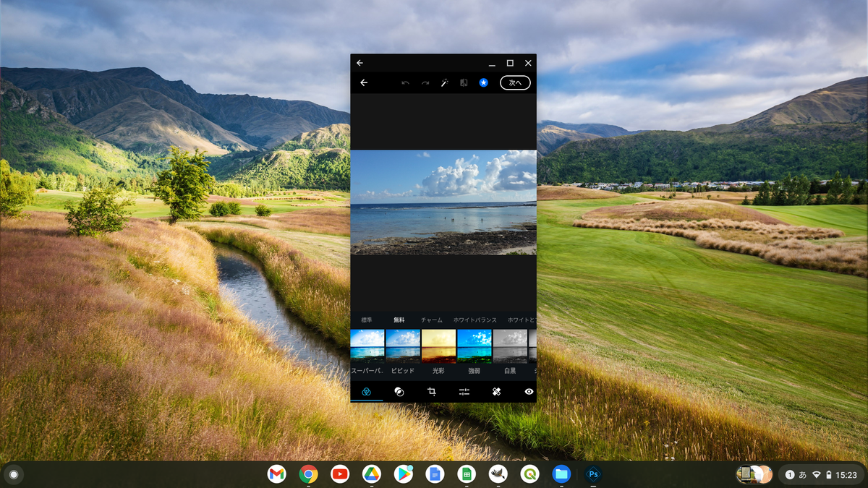Apply the 白黒 filter thumbnail
Viewport: 868px width, 488px height.
[x=510, y=346]
